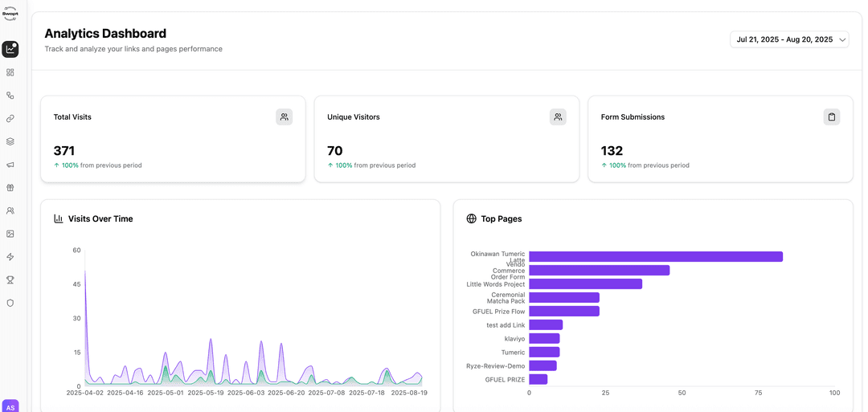Select the Unique Visitors card

point(446,140)
